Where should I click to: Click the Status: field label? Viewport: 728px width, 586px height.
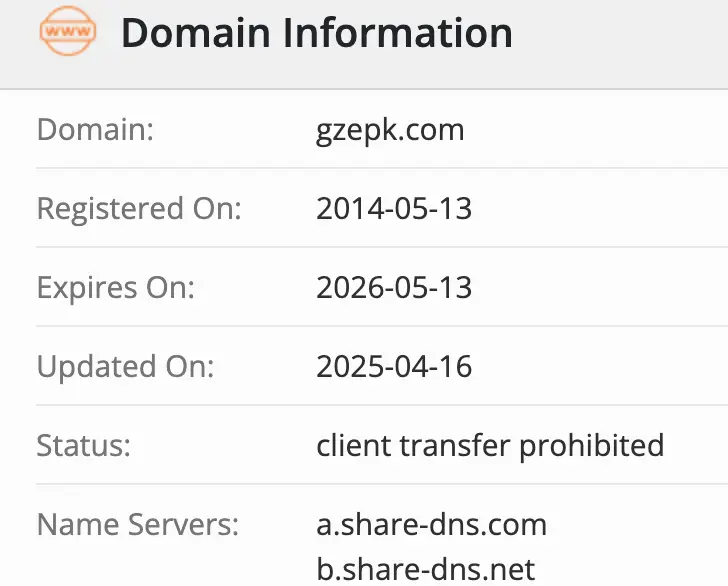tap(84, 445)
